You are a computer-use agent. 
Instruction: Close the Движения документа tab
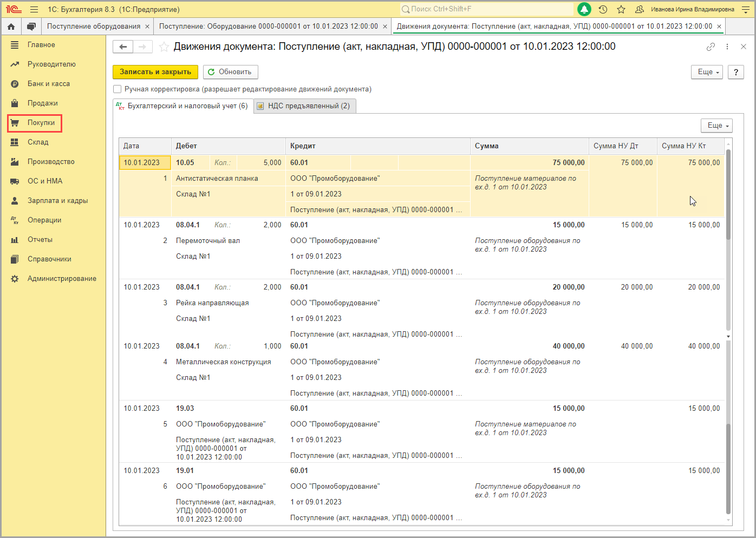pyautogui.click(x=719, y=27)
